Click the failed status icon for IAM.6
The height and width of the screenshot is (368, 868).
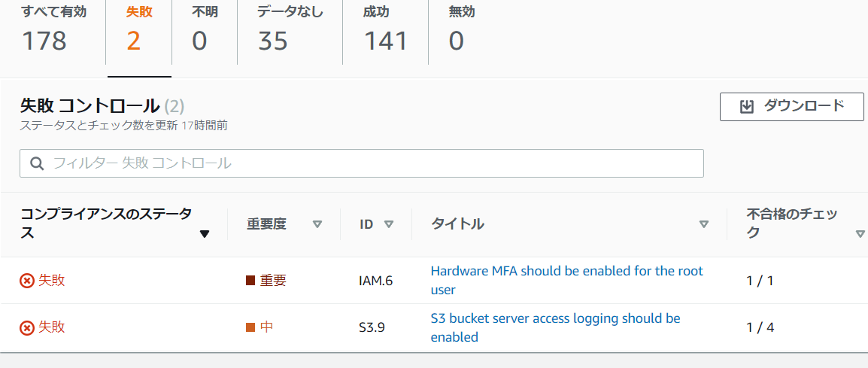coord(27,281)
